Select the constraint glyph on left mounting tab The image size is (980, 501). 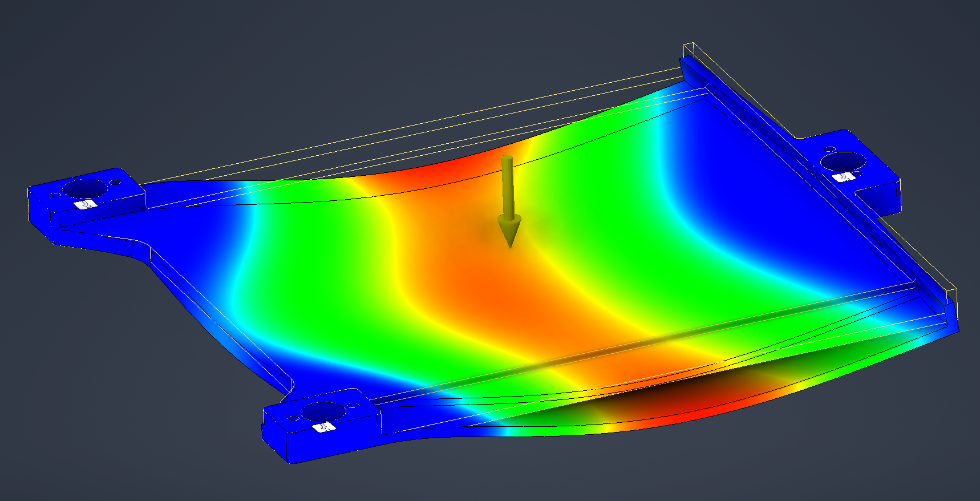(85, 204)
